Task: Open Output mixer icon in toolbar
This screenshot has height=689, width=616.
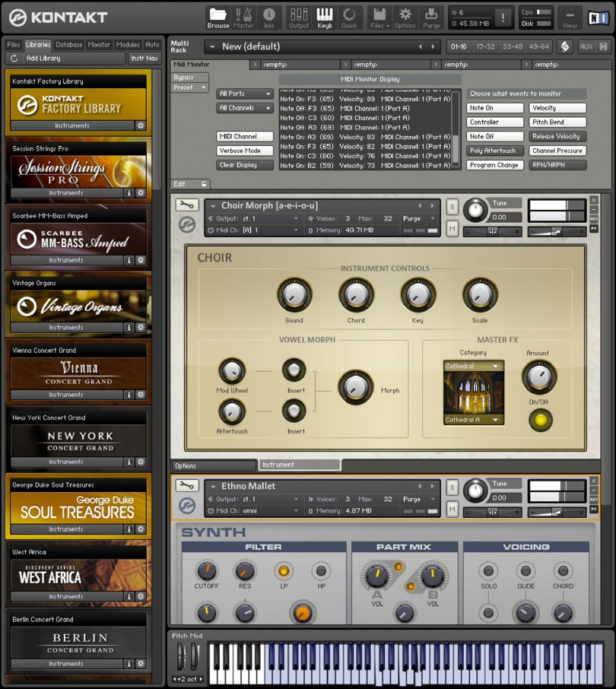Action: [x=299, y=17]
